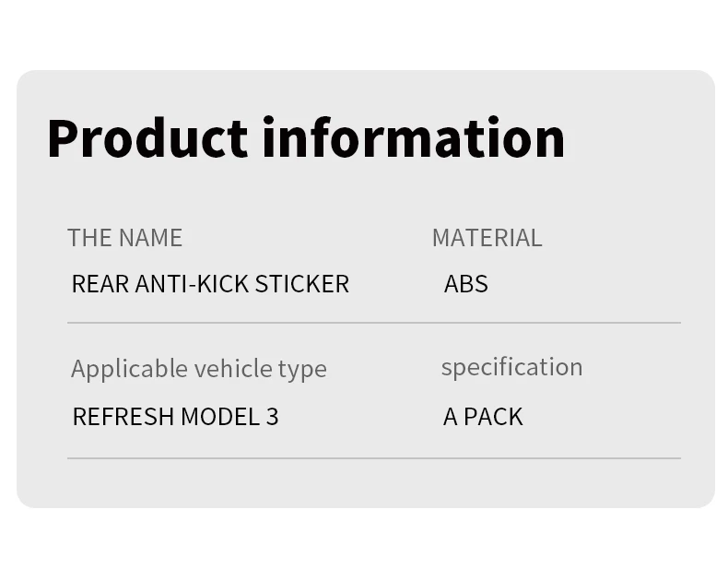Screen dimensions: 728x569
Task: Click the divider line below "REAR ANTI-KICK STICKER"
Action: pyautogui.click(x=373, y=323)
